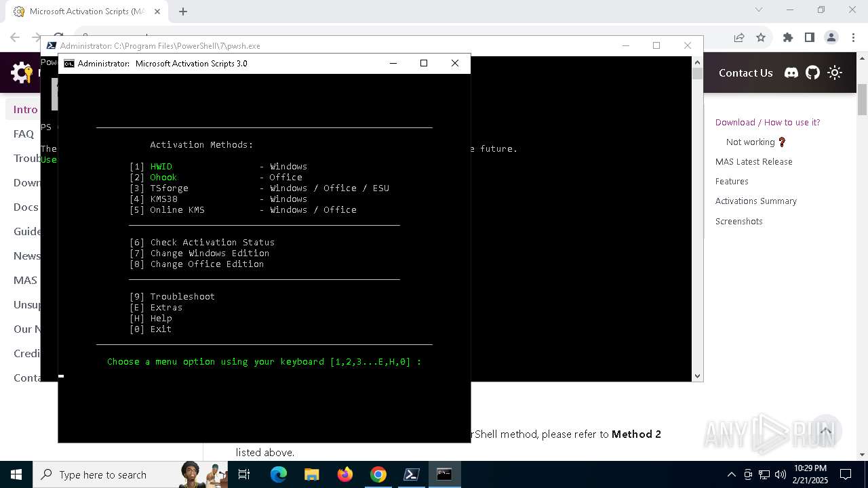Open Docs item in site sidebar

coord(26,207)
